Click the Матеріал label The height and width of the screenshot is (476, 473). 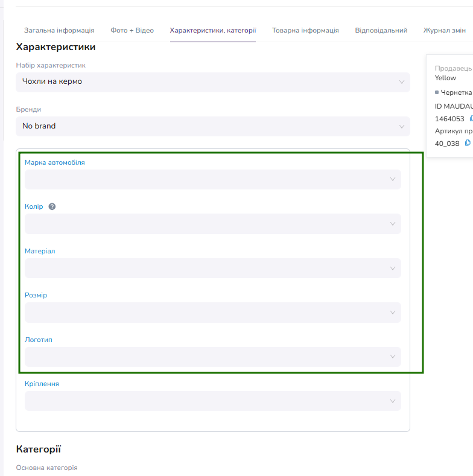point(40,251)
